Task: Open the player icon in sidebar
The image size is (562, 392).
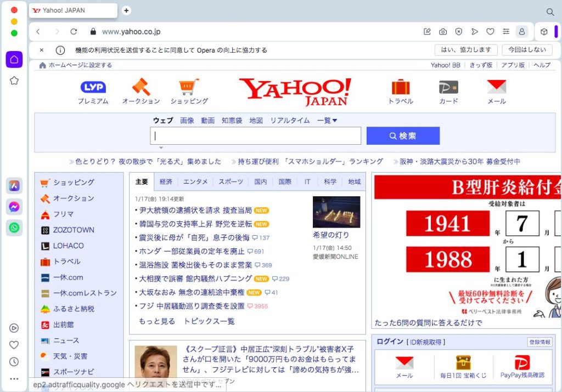Action: (x=14, y=328)
